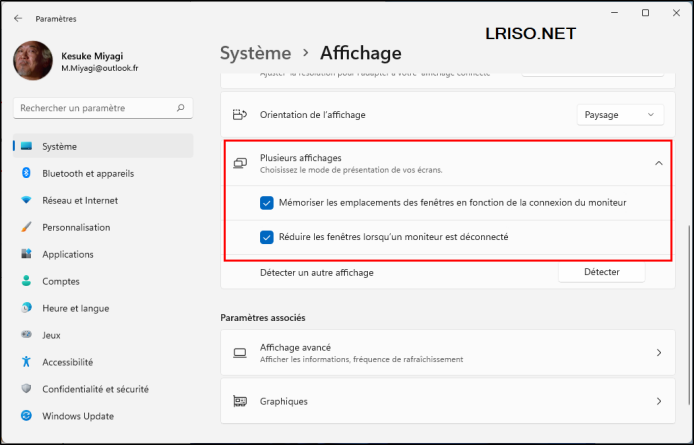694x445 pixels.
Task: Click the Système breadcrumb link
Action: [255, 53]
